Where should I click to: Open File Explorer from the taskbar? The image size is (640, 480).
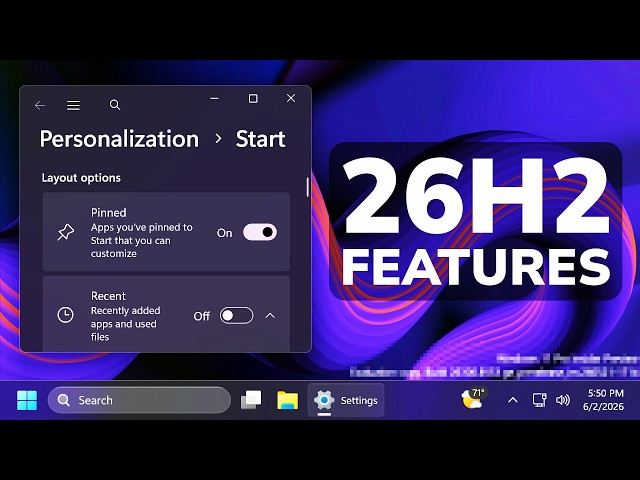[x=288, y=400]
